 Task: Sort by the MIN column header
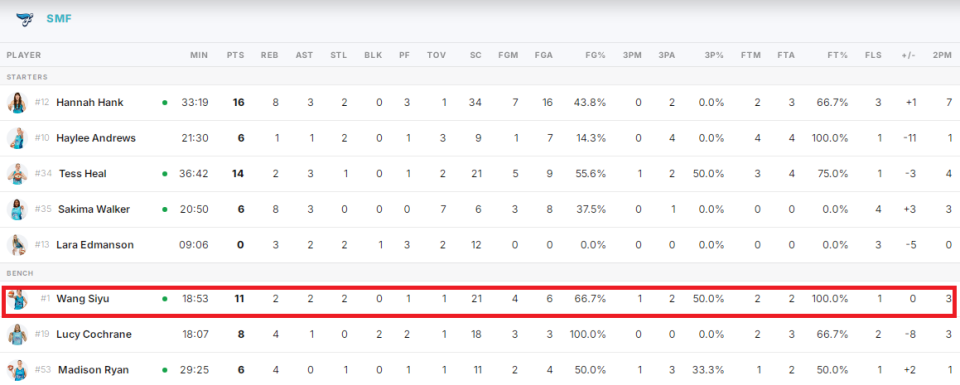tap(199, 55)
